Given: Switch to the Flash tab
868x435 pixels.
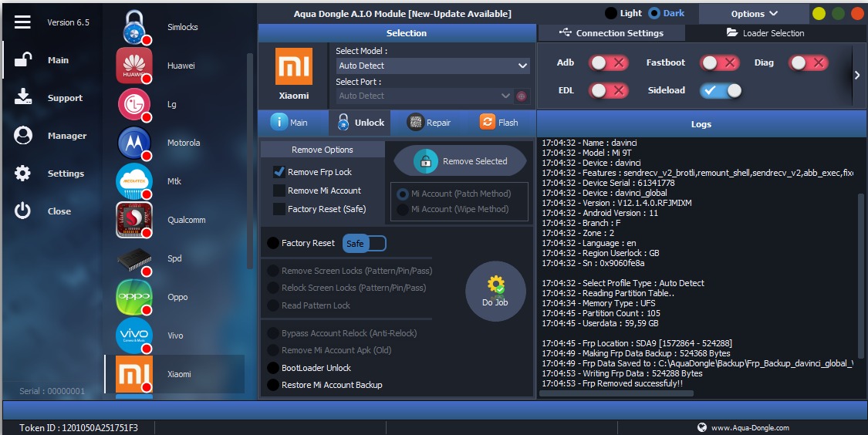Looking at the screenshot, I should 498,123.
